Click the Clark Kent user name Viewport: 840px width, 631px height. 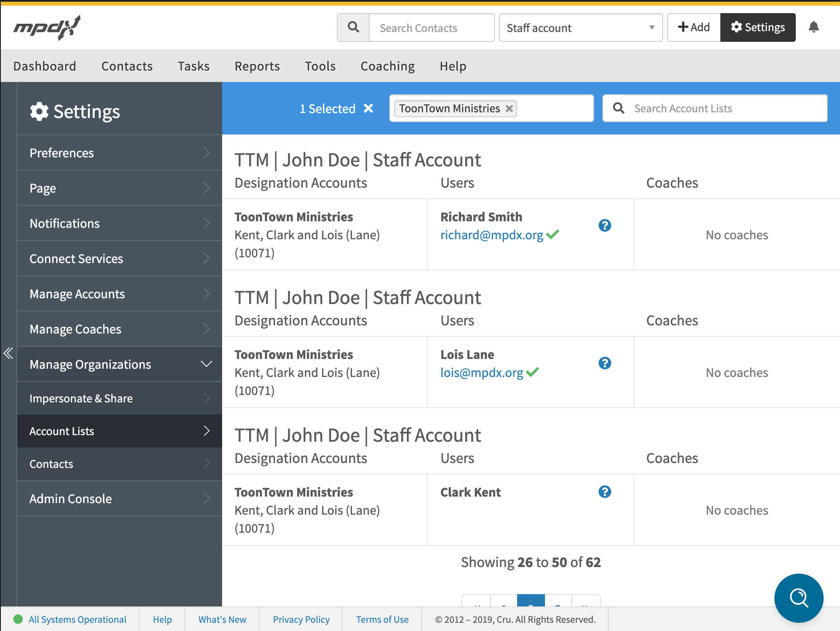(470, 492)
